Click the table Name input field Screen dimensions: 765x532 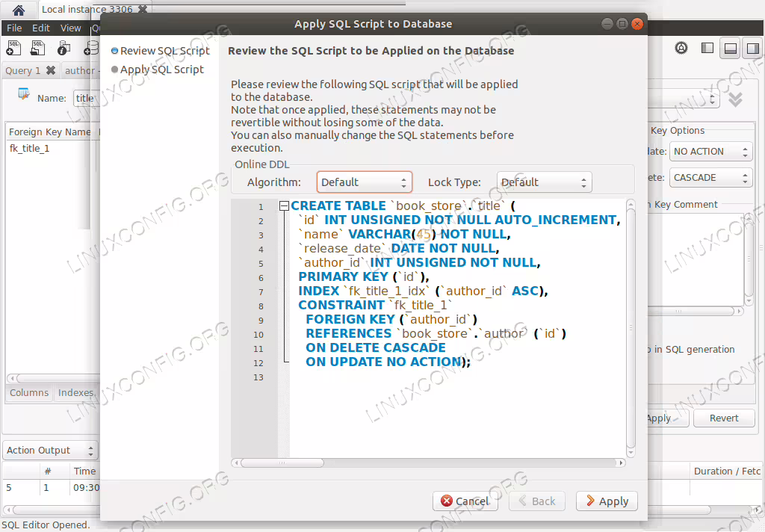click(87, 98)
